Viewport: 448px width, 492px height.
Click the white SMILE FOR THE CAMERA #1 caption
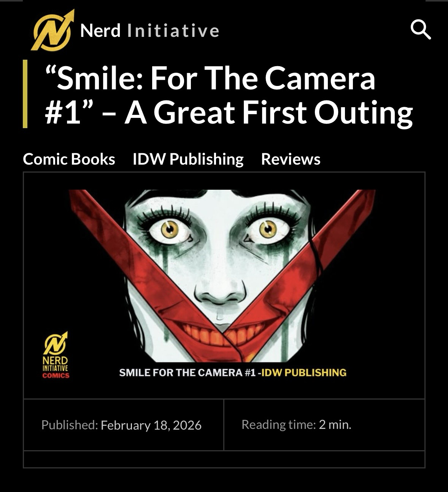pos(187,373)
